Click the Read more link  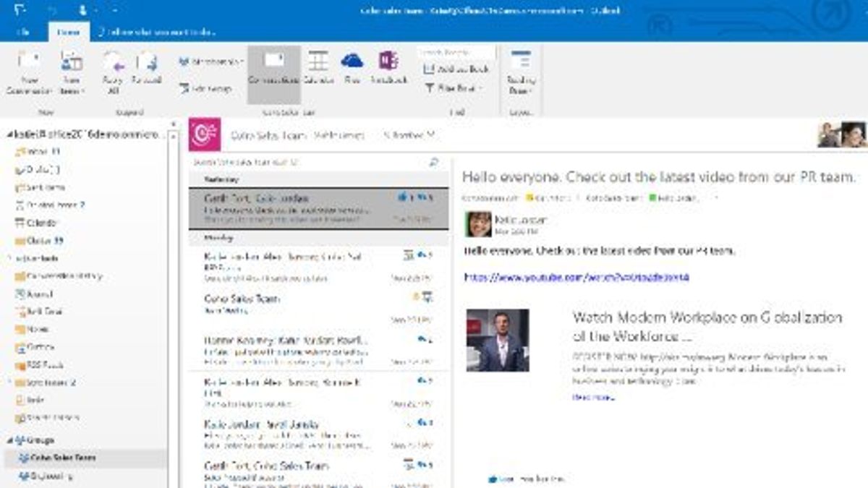coord(593,397)
